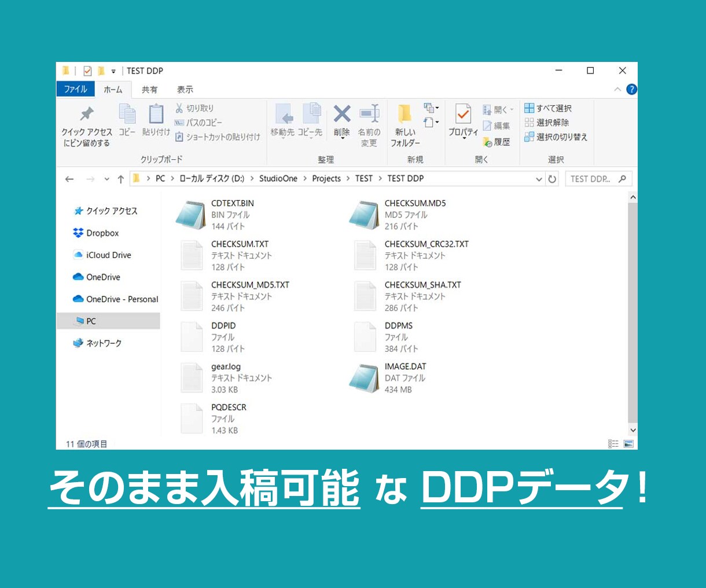The height and width of the screenshot is (588, 706).
Task: Click 編集 (Edit) in ribbon
Action: [x=497, y=126]
